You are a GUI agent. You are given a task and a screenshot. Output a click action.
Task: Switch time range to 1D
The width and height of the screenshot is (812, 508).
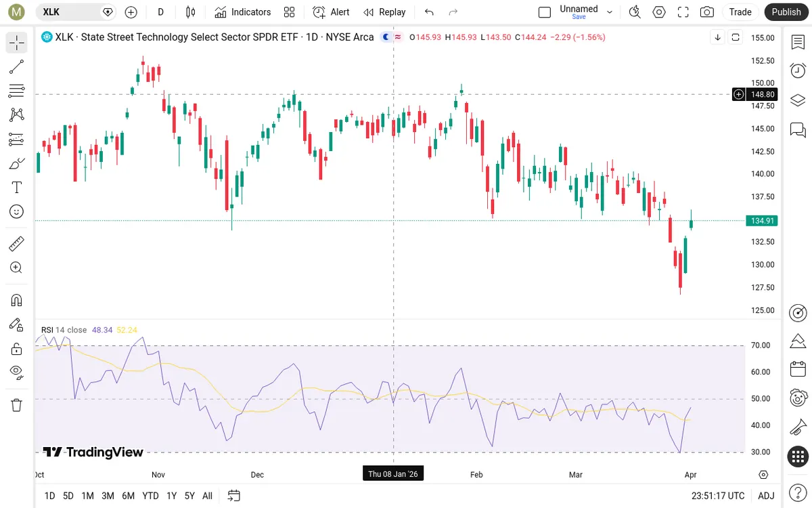pyautogui.click(x=49, y=496)
